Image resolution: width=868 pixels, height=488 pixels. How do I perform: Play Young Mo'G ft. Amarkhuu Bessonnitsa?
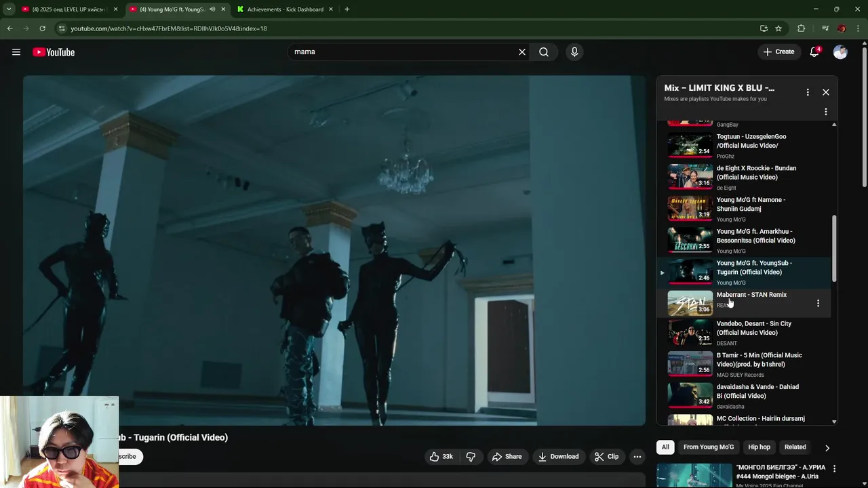point(744,240)
